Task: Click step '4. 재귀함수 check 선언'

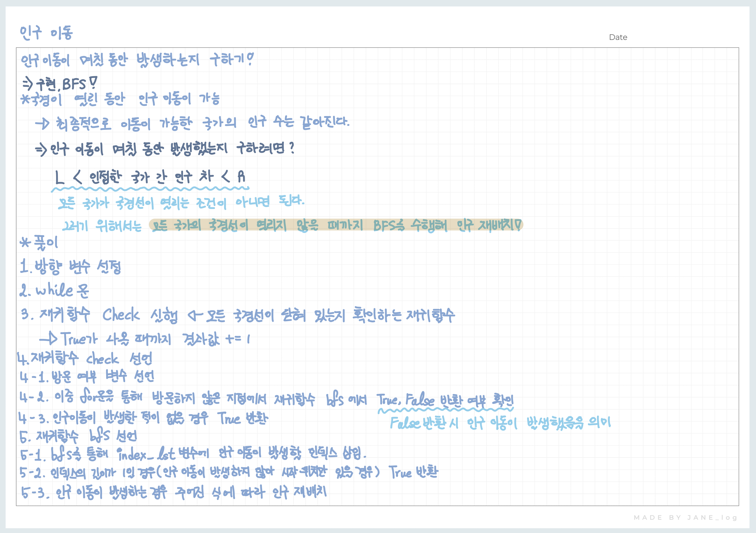Action: 85,358
